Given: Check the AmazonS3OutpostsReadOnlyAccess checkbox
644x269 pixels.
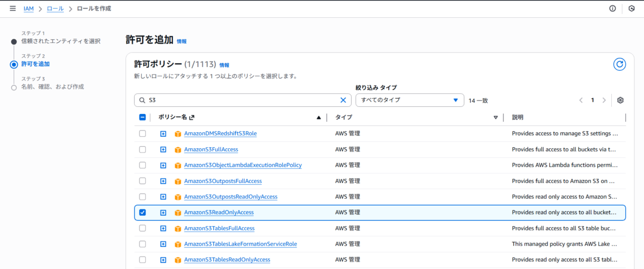Looking at the screenshot, I should 142,197.
